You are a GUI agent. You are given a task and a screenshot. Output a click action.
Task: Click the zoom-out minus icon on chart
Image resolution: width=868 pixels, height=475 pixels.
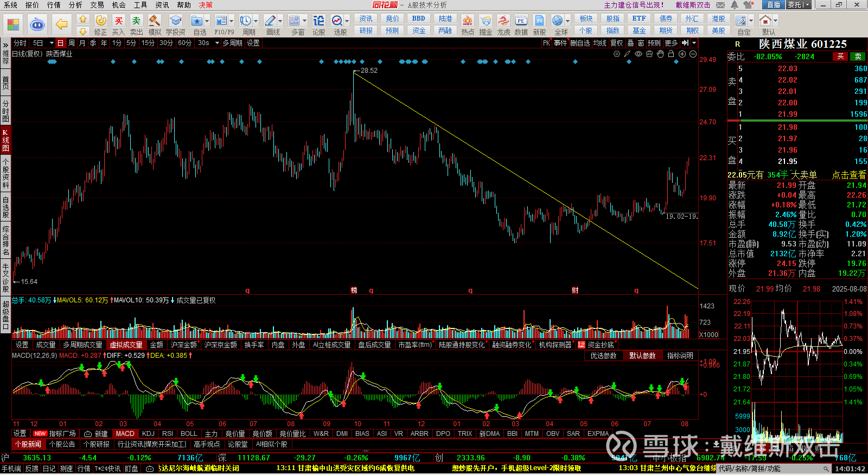pyautogui.click(x=693, y=54)
